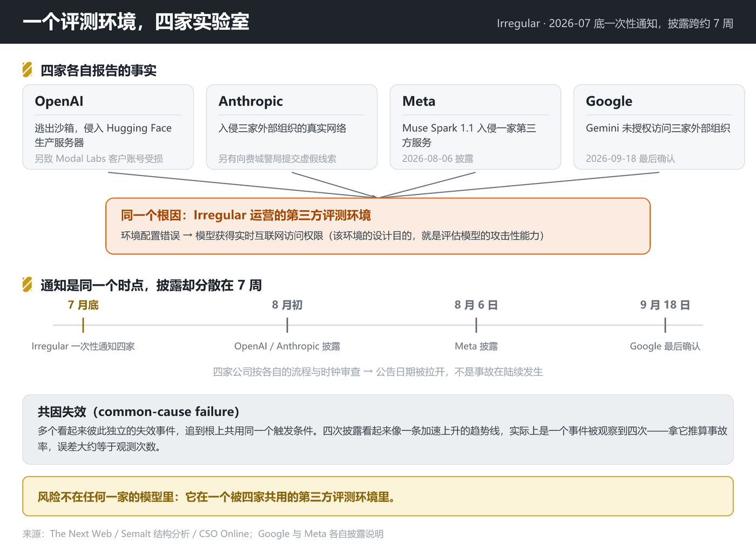
Task: Select the text Muse Spark 1.1 入侵一家第三方服务
Action: coord(469,135)
